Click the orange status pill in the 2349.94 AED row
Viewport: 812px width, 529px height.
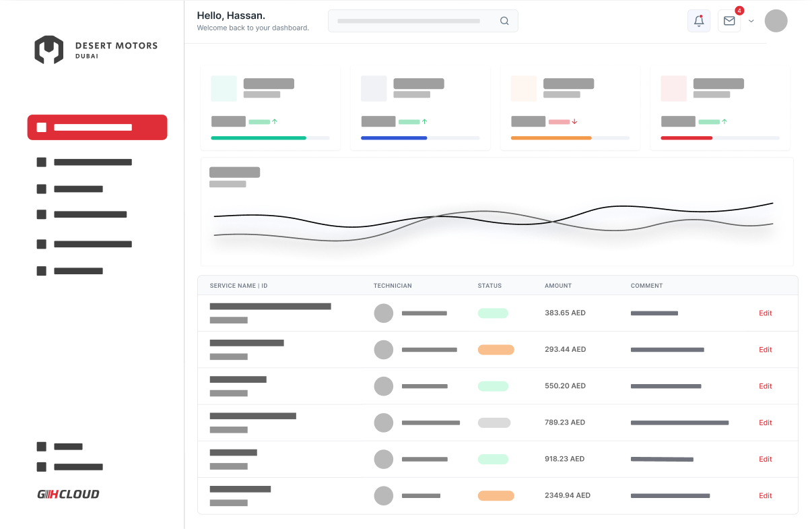pyautogui.click(x=496, y=495)
